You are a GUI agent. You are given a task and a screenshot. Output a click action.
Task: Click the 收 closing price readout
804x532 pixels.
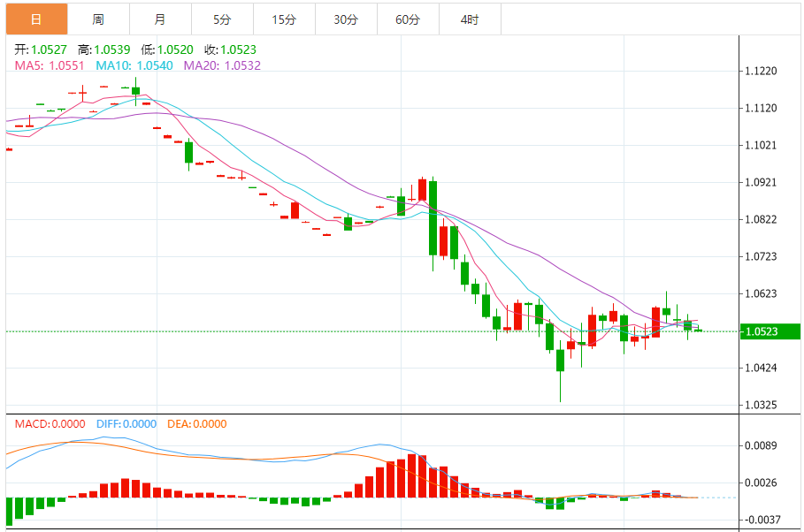point(230,49)
